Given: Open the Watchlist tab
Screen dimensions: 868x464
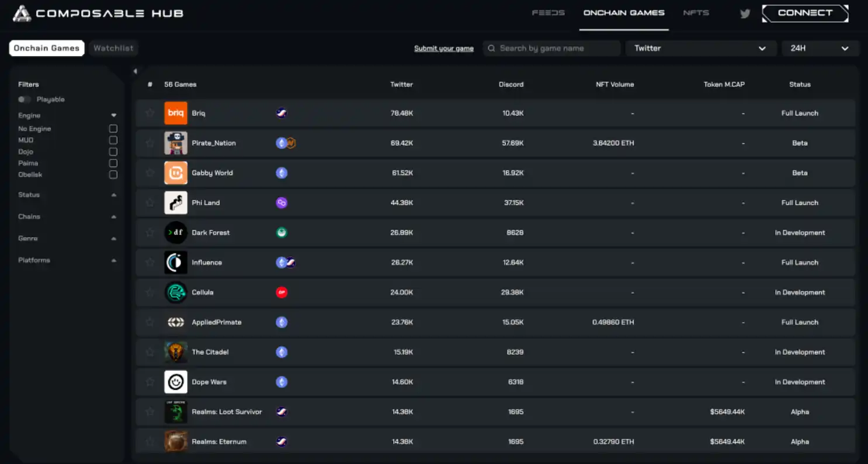Looking at the screenshot, I should coord(114,48).
